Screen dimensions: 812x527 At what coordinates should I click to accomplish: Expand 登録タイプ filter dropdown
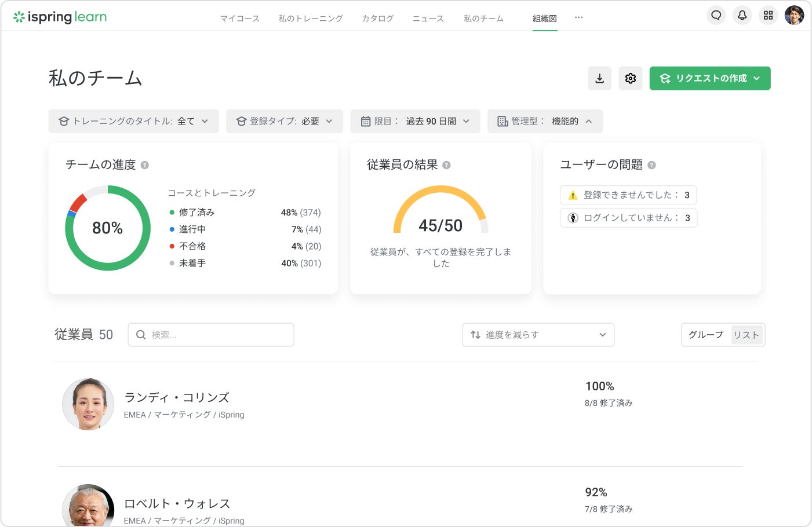[x=285, y=121]
